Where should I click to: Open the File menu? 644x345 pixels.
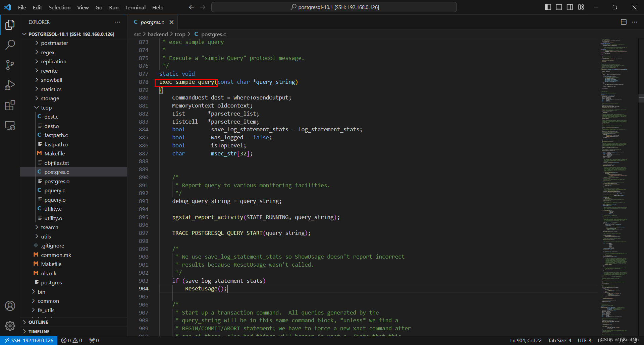(22, 7)
